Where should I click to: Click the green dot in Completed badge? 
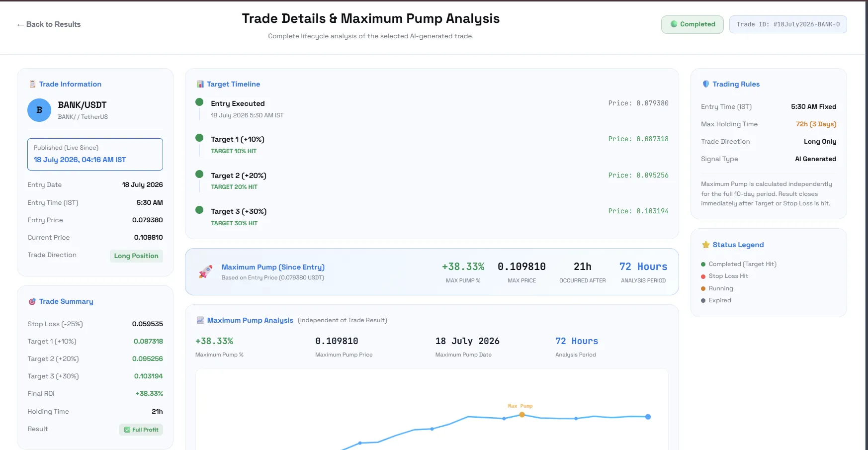coord(674,24)
